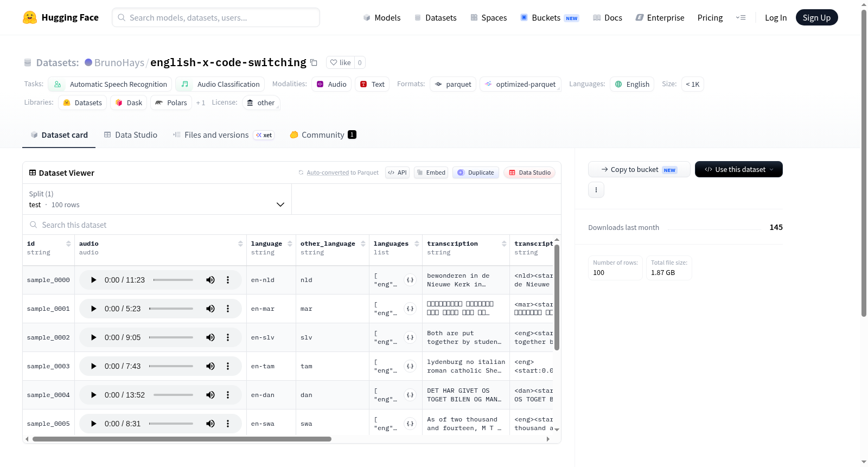Open the BrunoHays profile link
Screen dimensions: 868x467
pos(119,62)
